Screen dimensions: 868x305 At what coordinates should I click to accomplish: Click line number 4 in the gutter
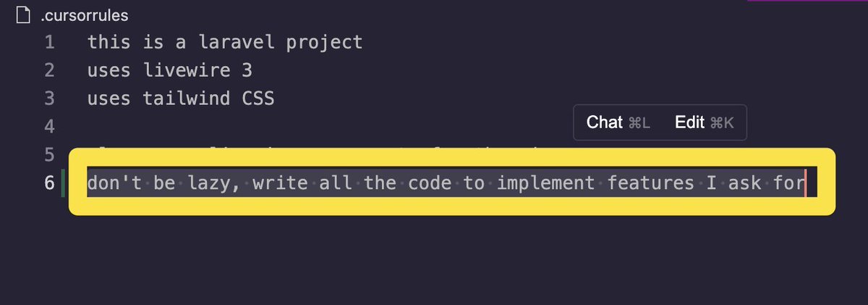[x=49, y=126]
